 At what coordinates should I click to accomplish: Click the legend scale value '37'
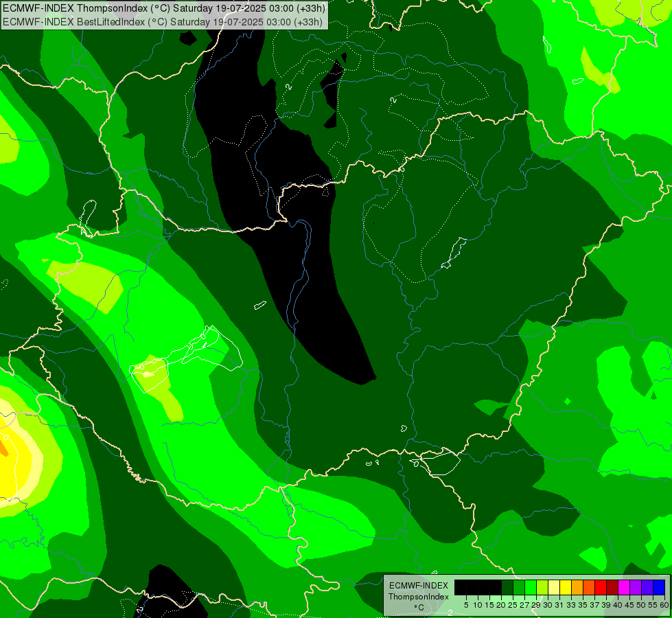(x=594, y=605)
